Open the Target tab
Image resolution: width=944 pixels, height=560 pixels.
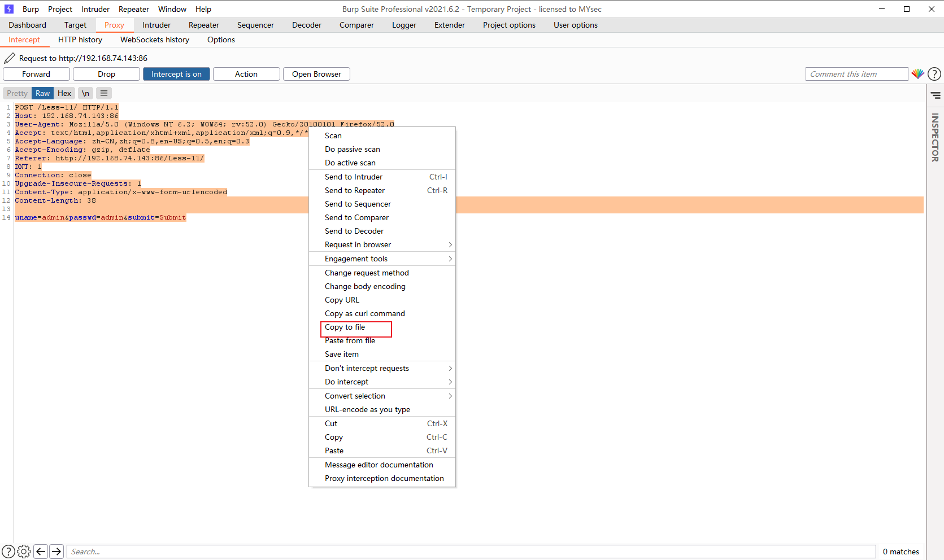75,25
